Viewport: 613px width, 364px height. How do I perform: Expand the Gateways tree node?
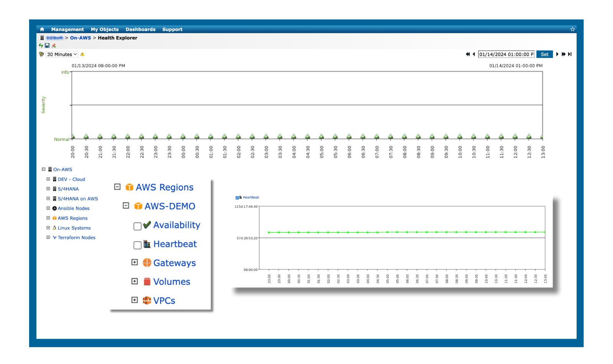coord(134,262)
